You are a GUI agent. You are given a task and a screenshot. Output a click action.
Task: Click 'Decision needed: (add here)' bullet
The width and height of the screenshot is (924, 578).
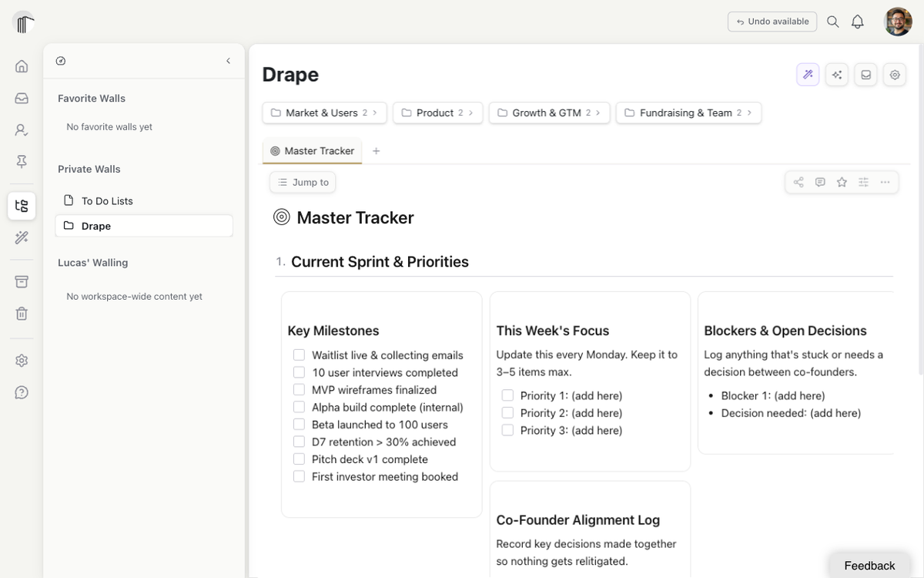[791, 413]
